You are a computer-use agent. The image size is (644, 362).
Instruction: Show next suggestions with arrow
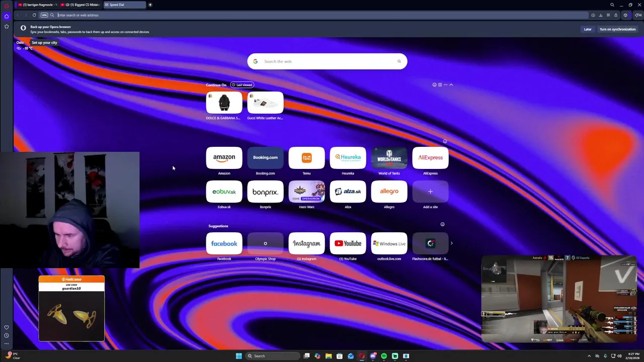coord(451,243)
